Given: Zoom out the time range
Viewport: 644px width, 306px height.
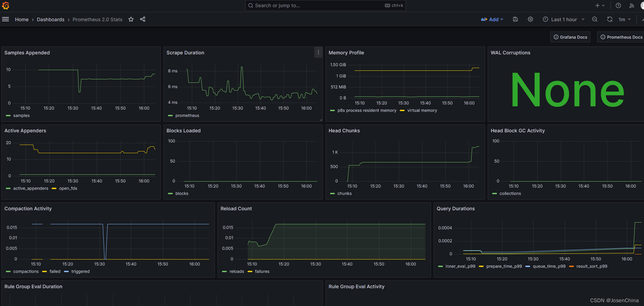Looking at the screenshot, I should point(595,19).
